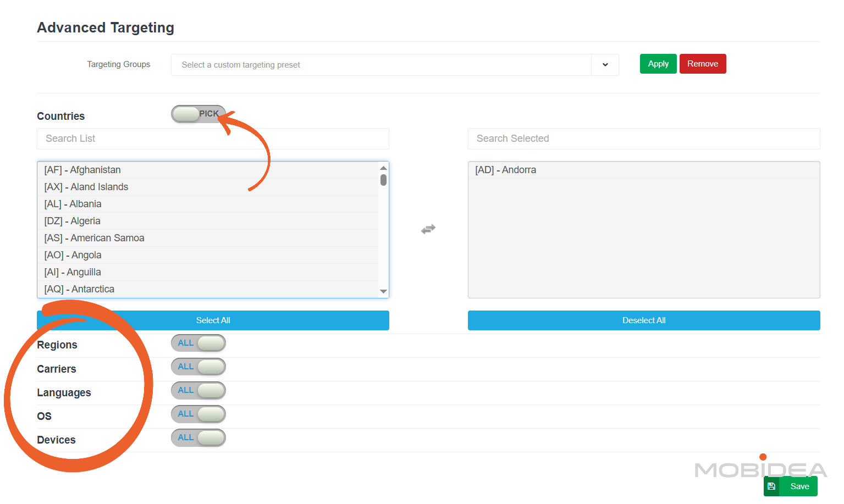
Task: Toggle the Devices ALL switch
Action: point(198,437)
